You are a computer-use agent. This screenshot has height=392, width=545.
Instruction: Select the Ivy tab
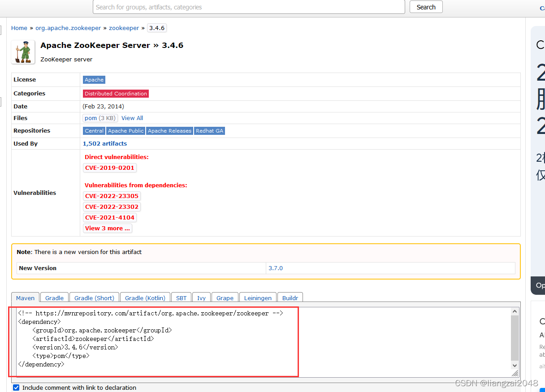pos(202,297)
